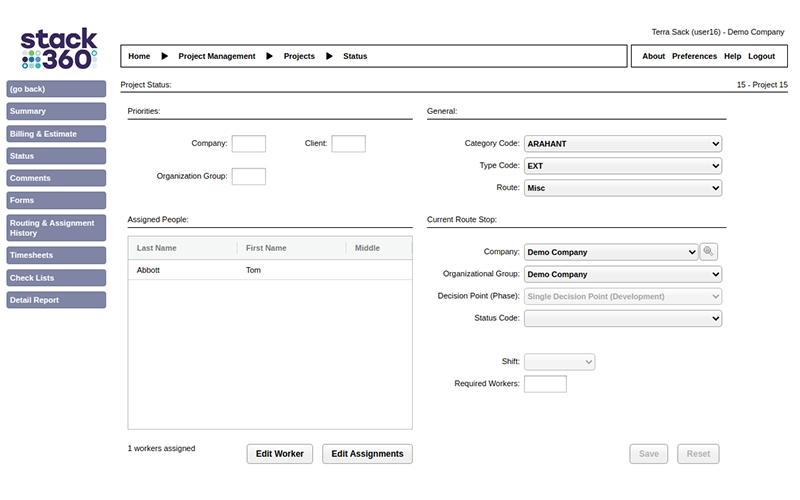Open the About link
This screenshot has width=800, height=500.
click(x=653, y=56)
